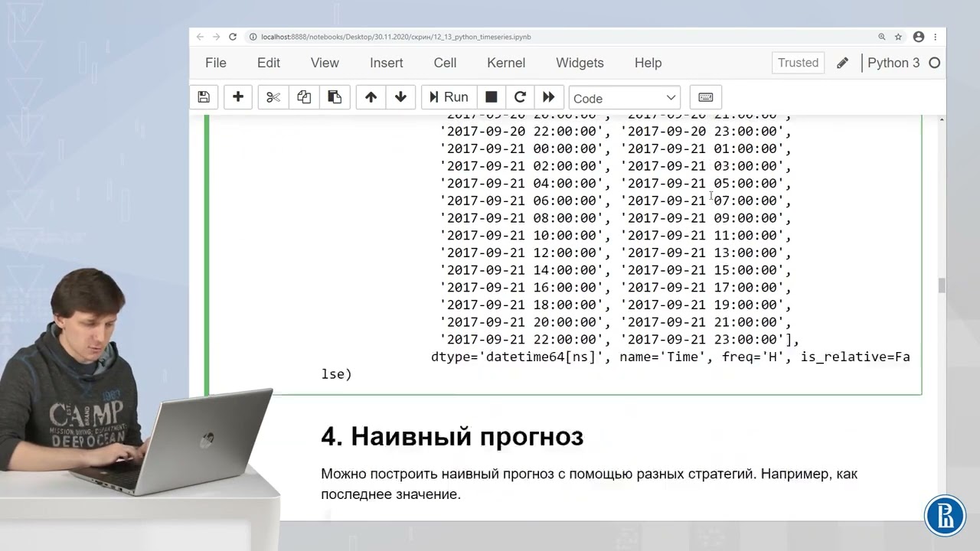Click the localhost address bar URL
The height and width of the screenshot is (551, 980).
pos(396,37)
